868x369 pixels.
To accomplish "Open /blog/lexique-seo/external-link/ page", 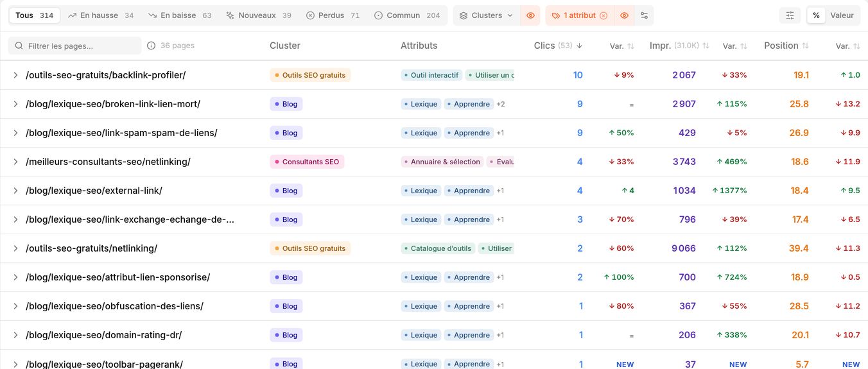I will 94,191.
